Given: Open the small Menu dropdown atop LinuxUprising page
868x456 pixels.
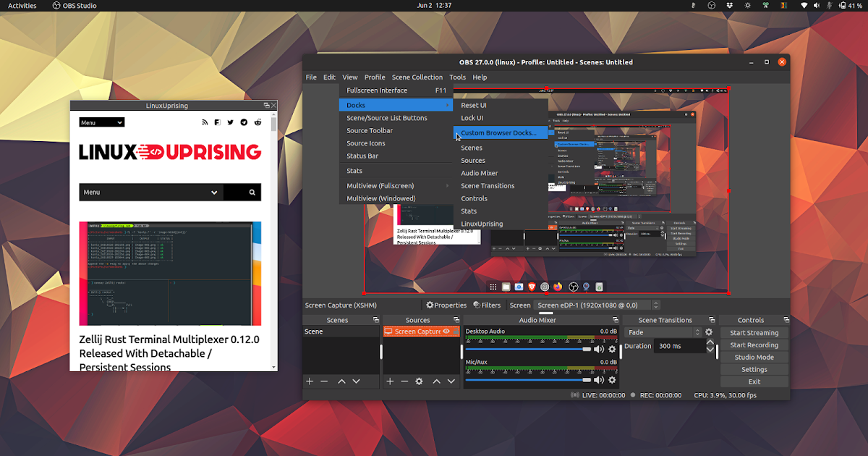Looking at the screenshot, I should pyautogui.click(x=102, y=122).
